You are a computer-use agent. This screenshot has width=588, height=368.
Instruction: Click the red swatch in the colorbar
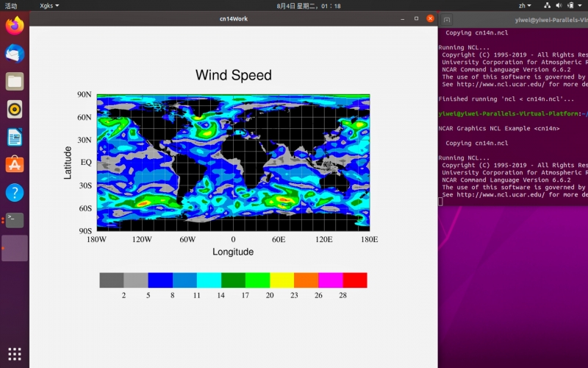354,280
